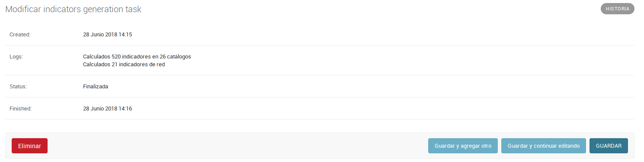The image size is (644, 162).
Task: Select the log line about 520 indicadores
Action: (137, 56)
